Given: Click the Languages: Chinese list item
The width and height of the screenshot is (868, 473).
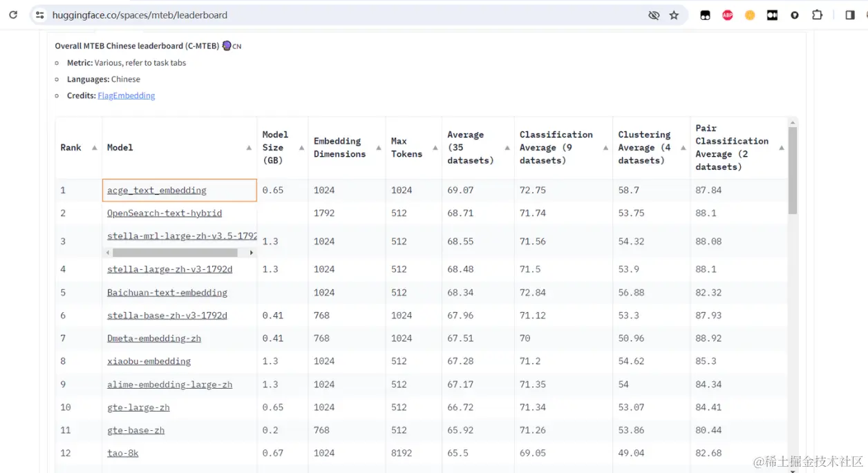Looking at the screenshot, I should pos(104,79).
